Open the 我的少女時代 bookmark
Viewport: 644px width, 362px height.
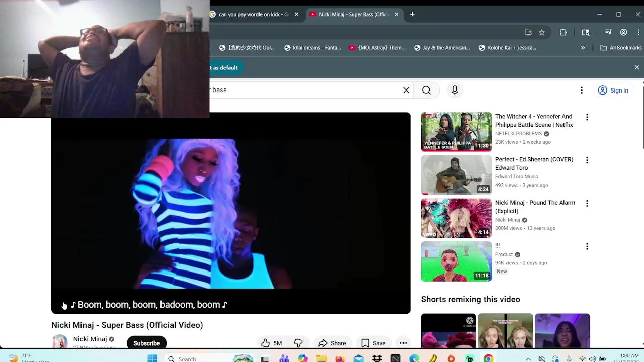click(247, 48)
